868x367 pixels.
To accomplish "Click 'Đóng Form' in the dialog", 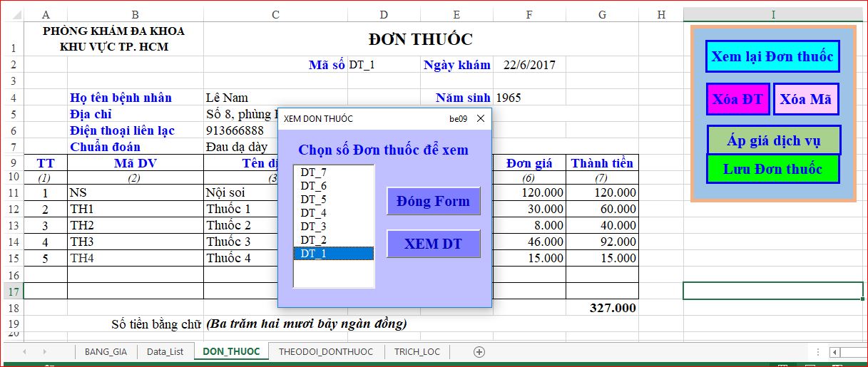I will [x=434, y=201].
